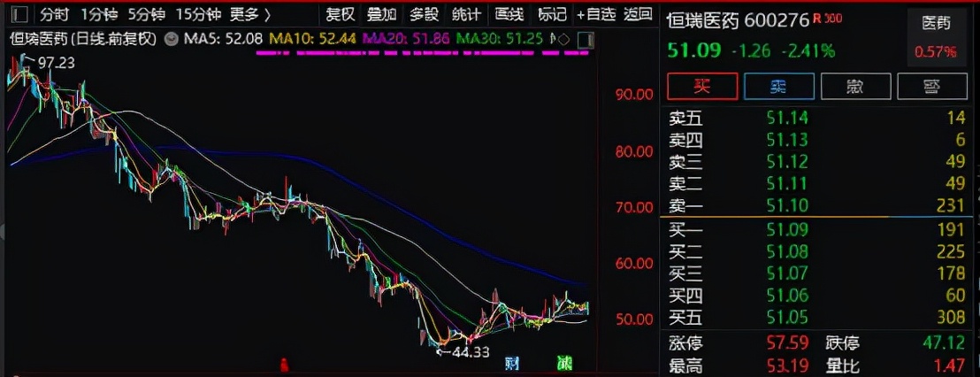Click the 97.23 high price label
980x377 pixels.
(x=56, y=63)
